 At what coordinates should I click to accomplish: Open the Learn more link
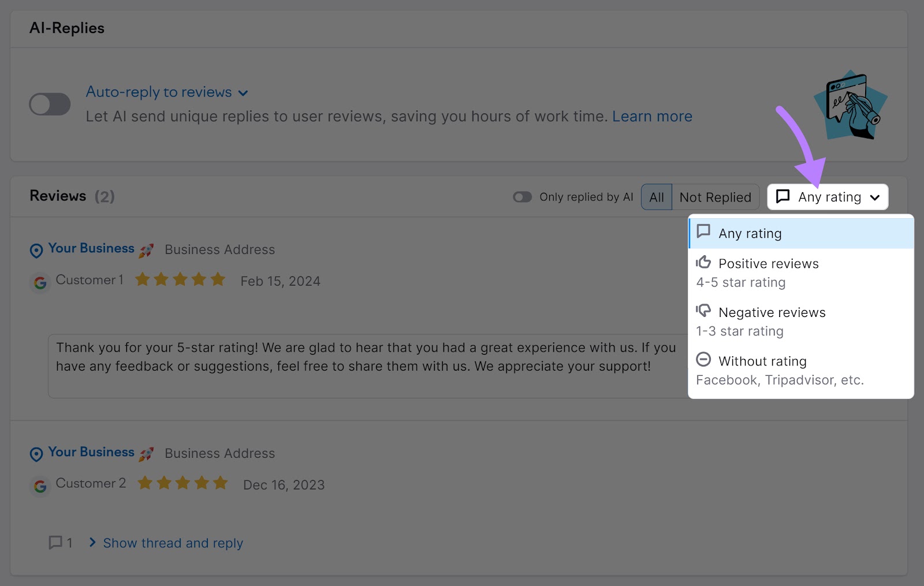point(652,116)
